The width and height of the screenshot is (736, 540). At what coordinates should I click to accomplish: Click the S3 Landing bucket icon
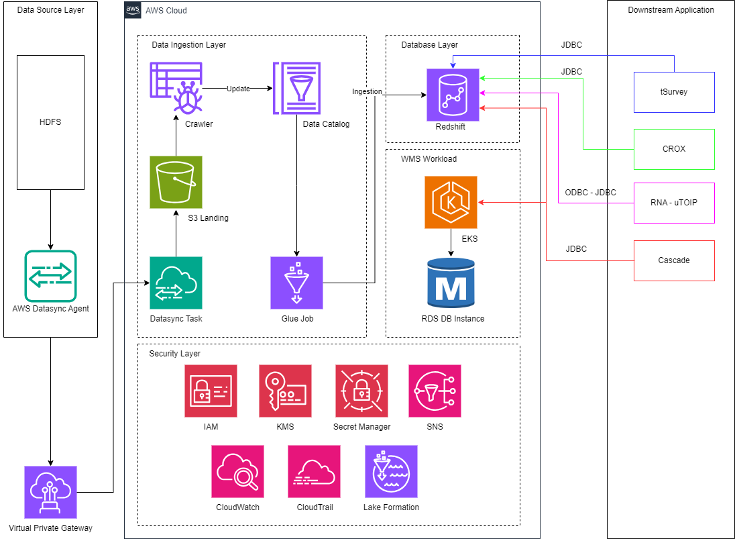click(175, 182)
